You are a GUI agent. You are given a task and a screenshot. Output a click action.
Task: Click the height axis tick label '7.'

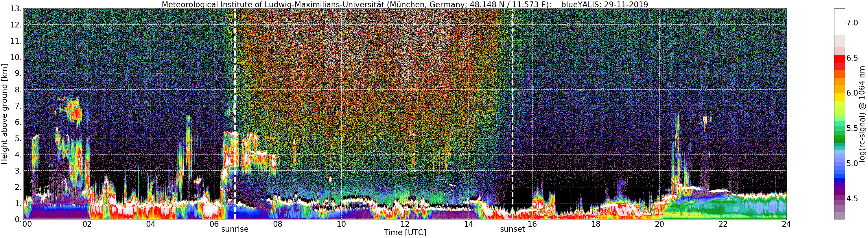pos(18,106)
